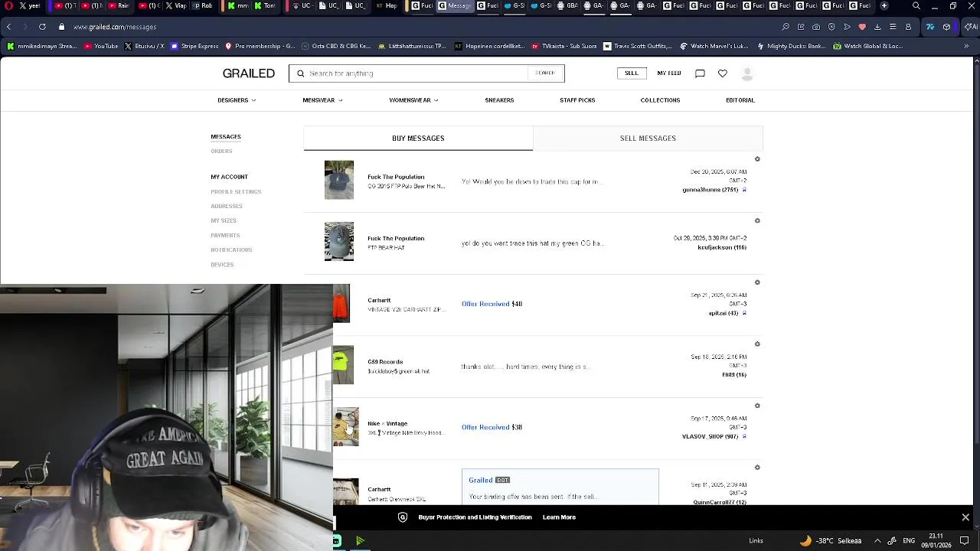Image resolution: width=980 pixels, height=551 pixels.
Task: Reload the page with browser refresh icon
Action: point(42,27)
